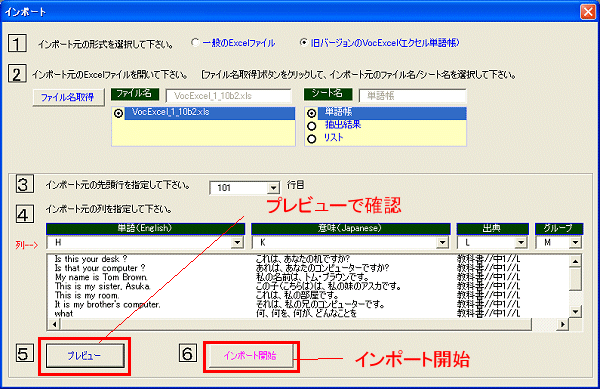The image size is (600, 389).
Task: Click the 意味(Japanese) column header
Action: coord(351,229)
